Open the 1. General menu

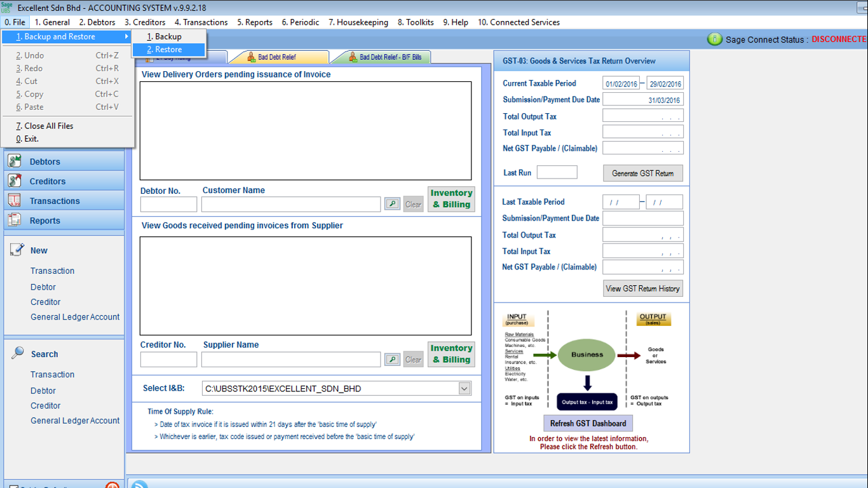click(52, 22)
